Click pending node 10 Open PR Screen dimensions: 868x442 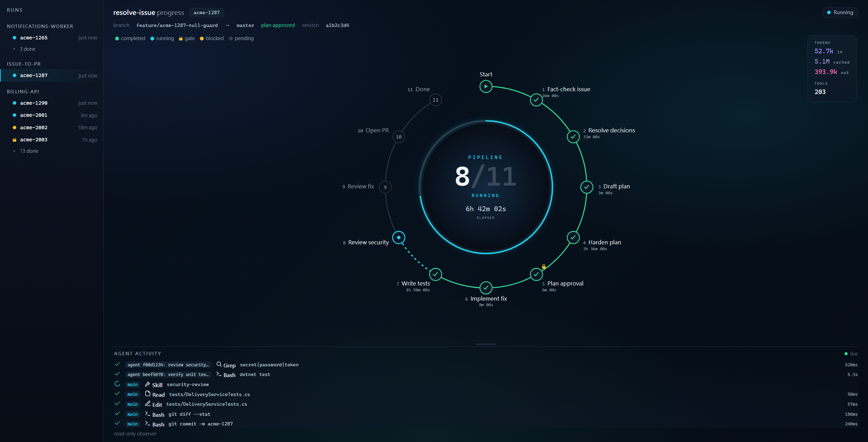[x=399, y=137]
